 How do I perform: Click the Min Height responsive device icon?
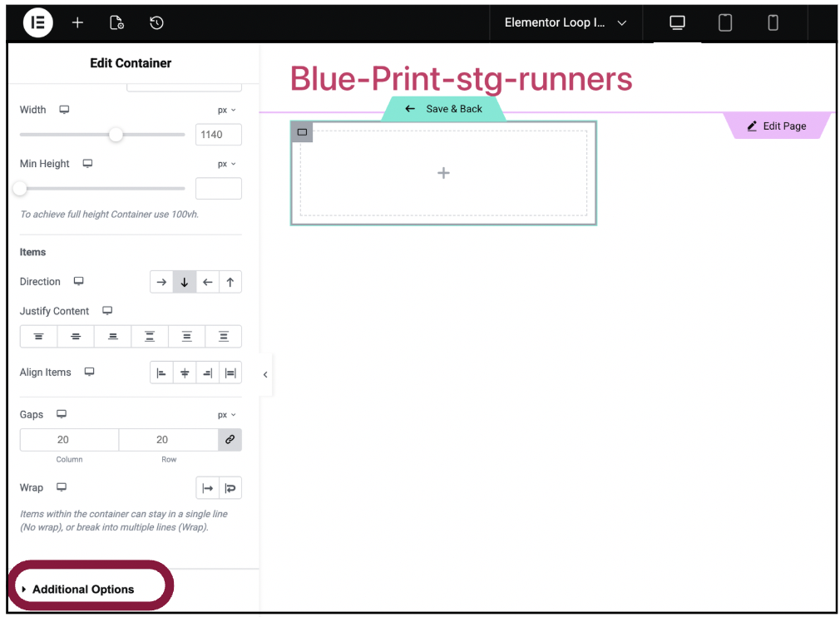tap(87, 163)
